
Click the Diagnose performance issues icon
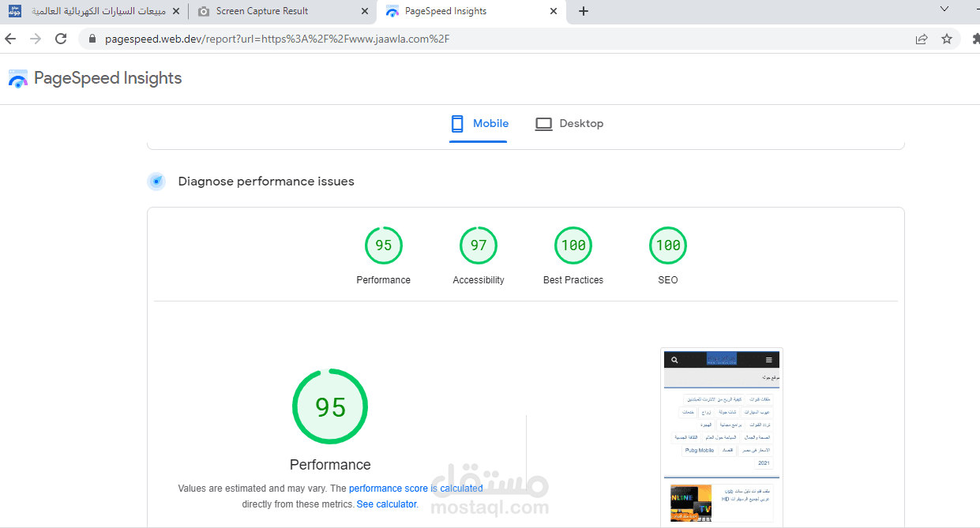pos(156,182)
